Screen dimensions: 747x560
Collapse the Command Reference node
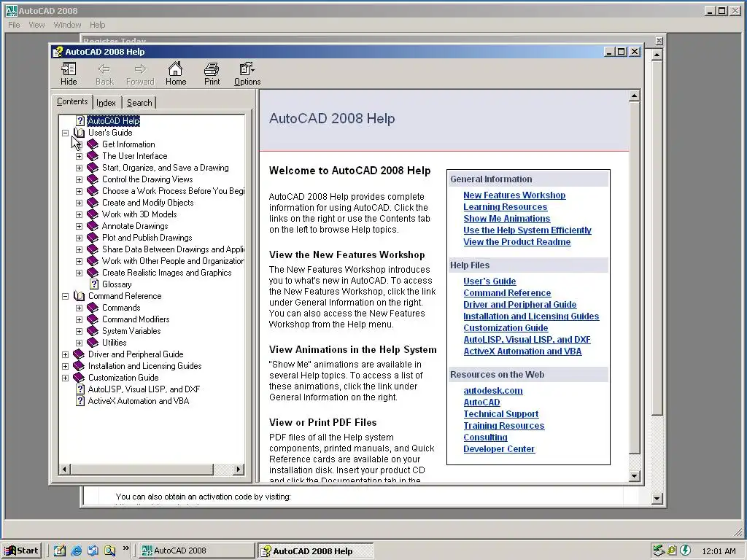(65, 296)
